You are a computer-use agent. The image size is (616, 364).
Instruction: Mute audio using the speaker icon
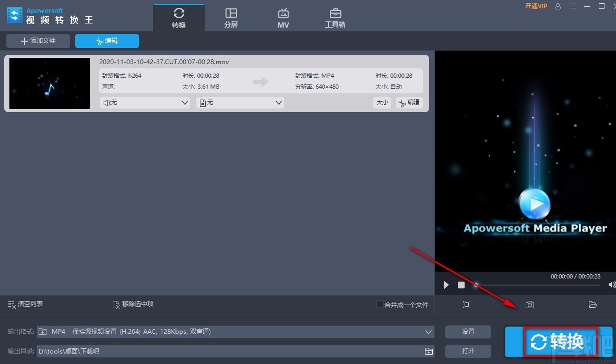[x=611, y=285]
